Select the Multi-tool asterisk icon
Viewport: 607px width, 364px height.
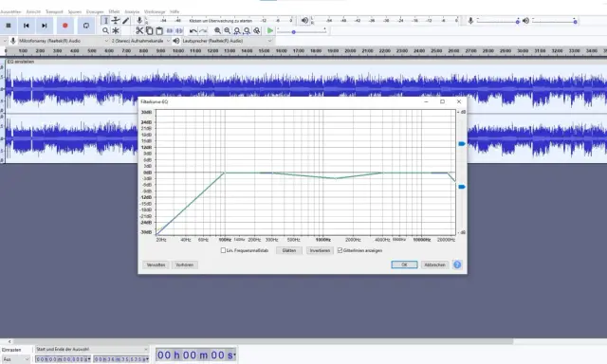(116, 30)
